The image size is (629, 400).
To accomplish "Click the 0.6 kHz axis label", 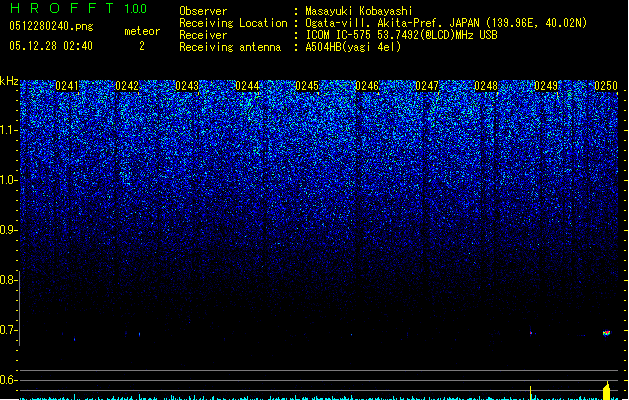I will [9, 380].
